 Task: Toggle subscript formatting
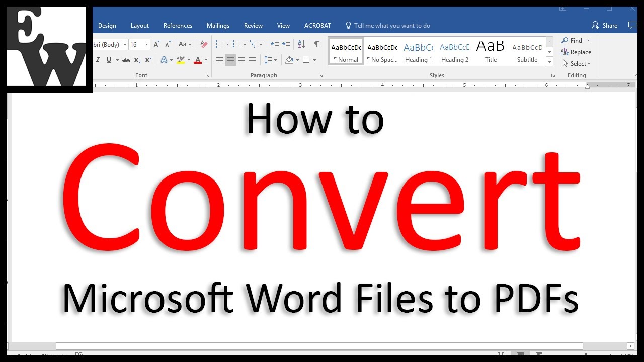tap(137, 60)
